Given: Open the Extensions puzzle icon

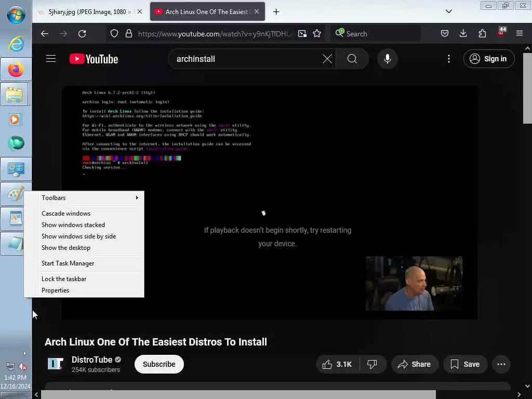Looking at the screenshot, I should click(x=482, y=34).
